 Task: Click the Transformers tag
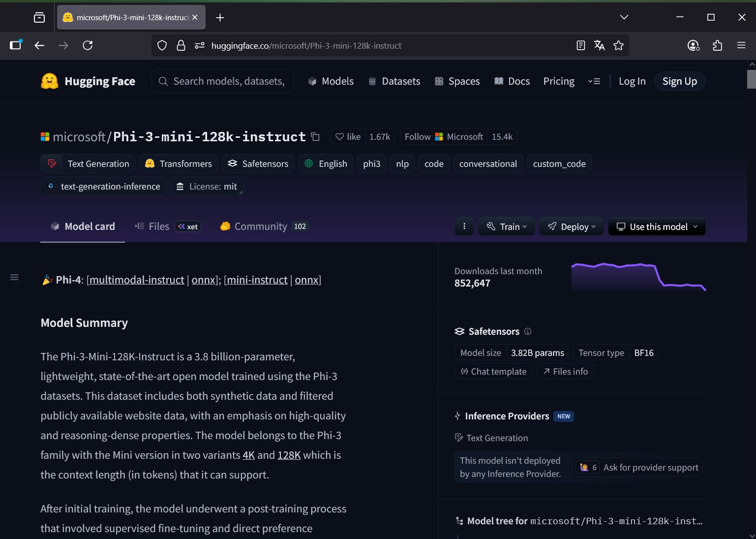(179, 164)
